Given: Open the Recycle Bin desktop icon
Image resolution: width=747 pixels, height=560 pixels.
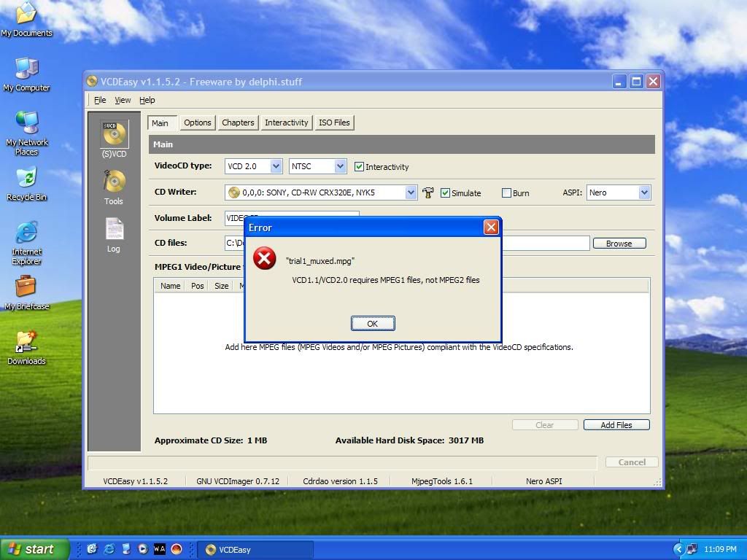Looking at the screenshot, I should tap(27, 184).
